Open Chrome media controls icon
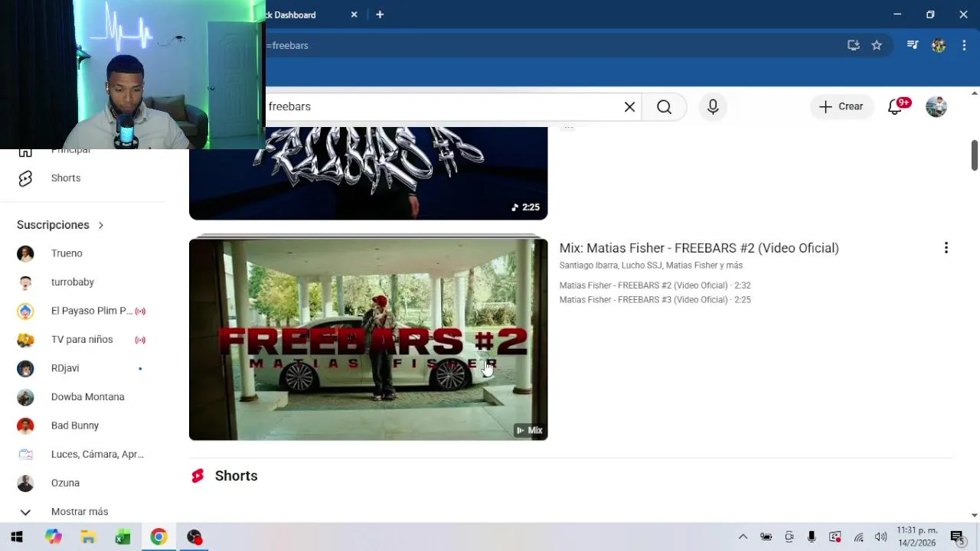This screenshot has width=980, height=551. tap(913, 46)
